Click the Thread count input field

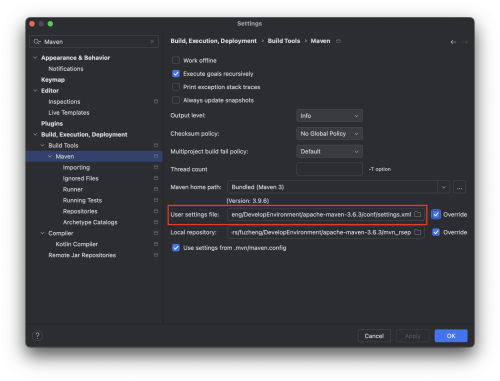point(329,169)
